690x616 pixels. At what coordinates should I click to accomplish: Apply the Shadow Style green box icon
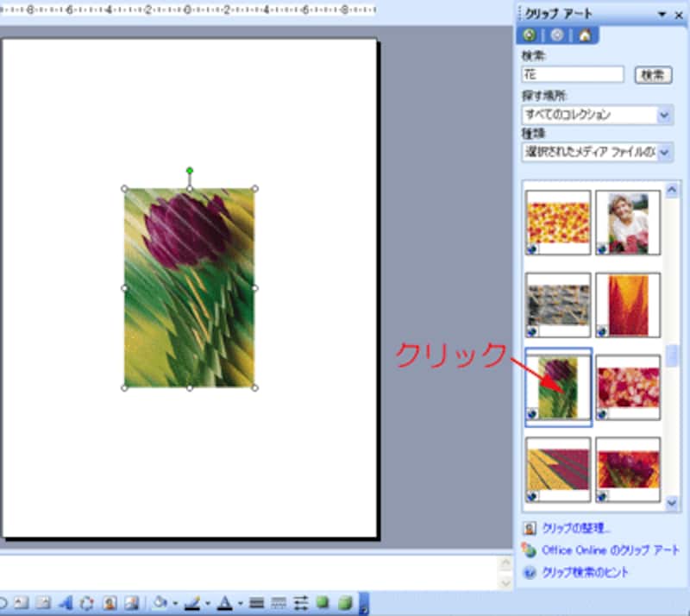click(x=323, y=603)
